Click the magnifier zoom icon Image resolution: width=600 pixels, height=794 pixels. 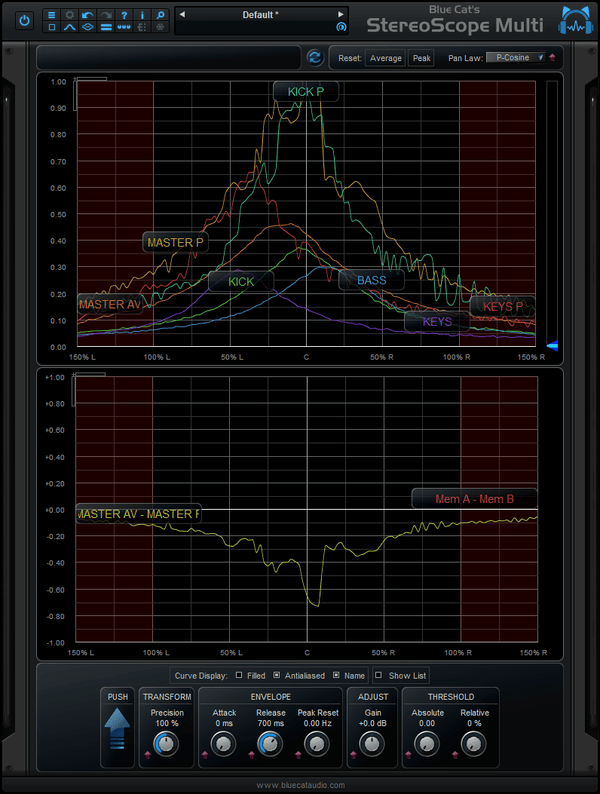[x=160, y=15]
